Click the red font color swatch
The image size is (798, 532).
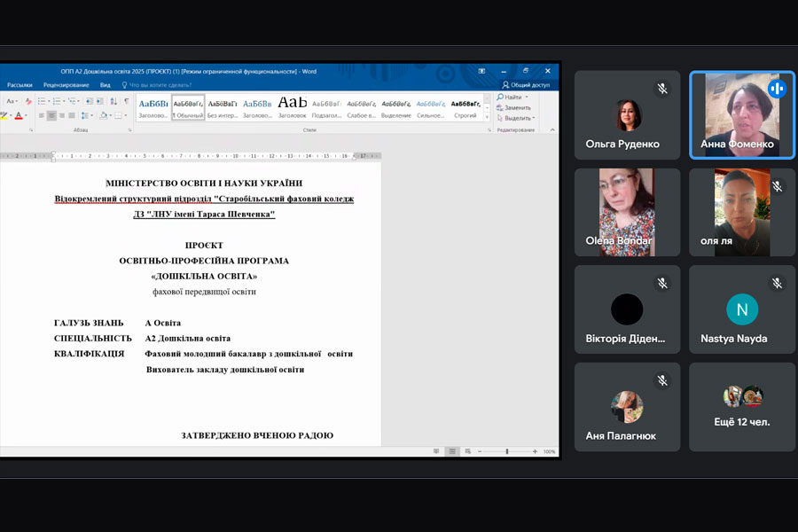point(18,115)
